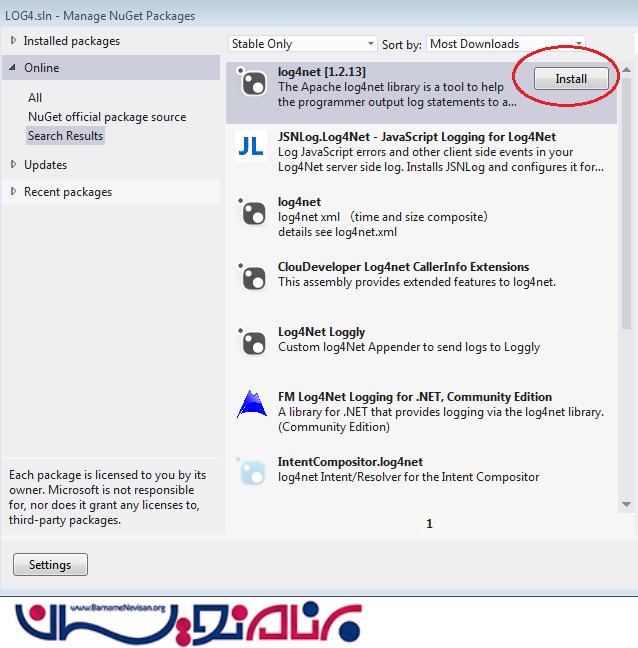Click the Online label
Image resolution: width=638 pixels, height=648 pixels.
[41, 68]
